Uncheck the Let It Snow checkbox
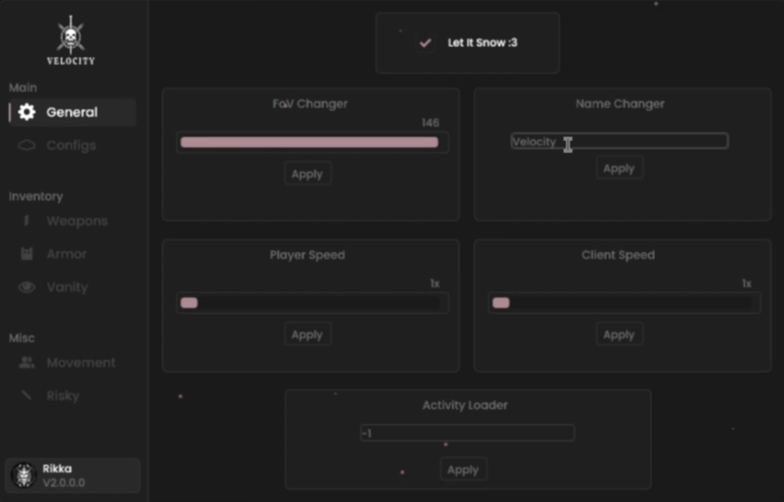 coord(425,43)
